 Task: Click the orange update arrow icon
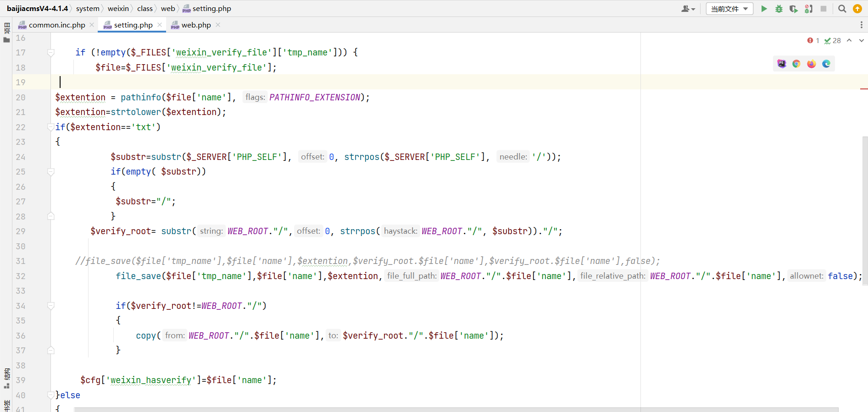click(857, 9)
